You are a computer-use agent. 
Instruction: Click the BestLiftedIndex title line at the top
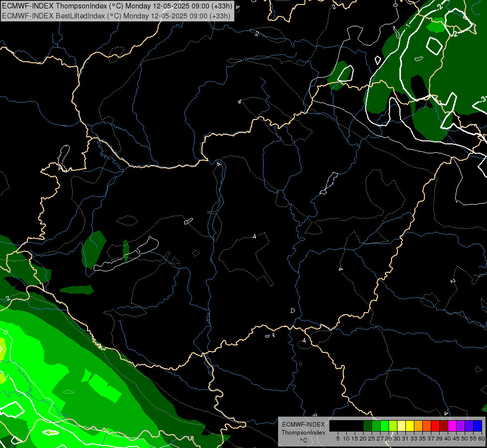(116, 16)
